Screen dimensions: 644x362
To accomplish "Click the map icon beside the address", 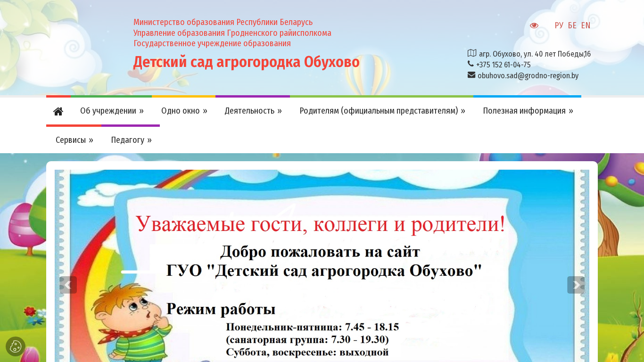I will (x=472, y=53).
